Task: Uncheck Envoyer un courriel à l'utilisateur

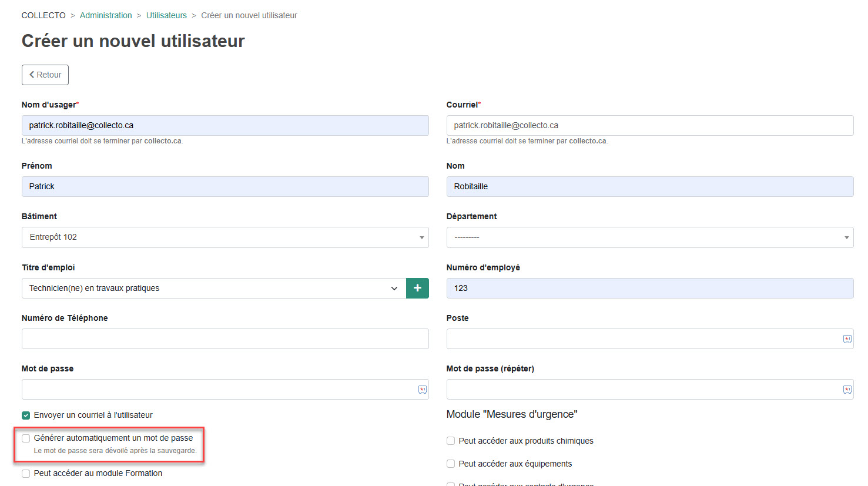Action: click(x=26, y=415)
